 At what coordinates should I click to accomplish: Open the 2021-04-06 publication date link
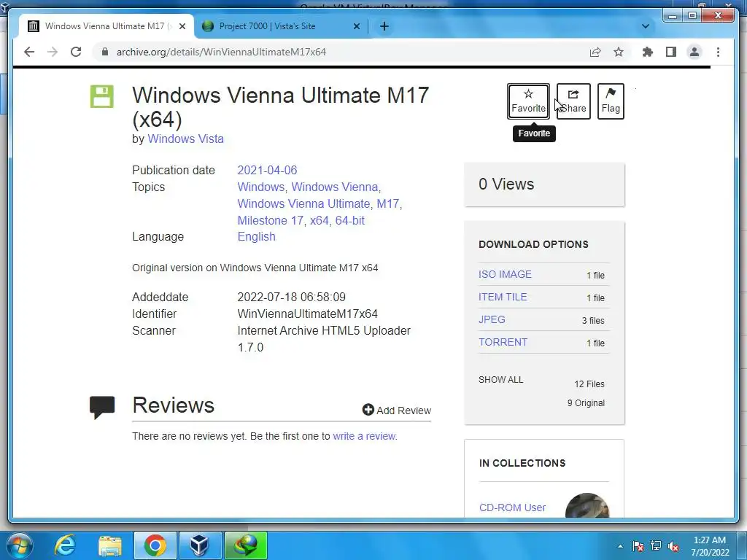click(267, 170)
